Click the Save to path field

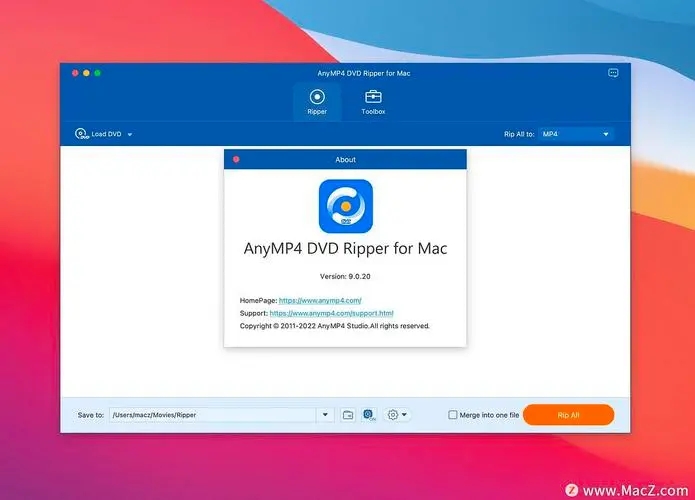point(213,415)
